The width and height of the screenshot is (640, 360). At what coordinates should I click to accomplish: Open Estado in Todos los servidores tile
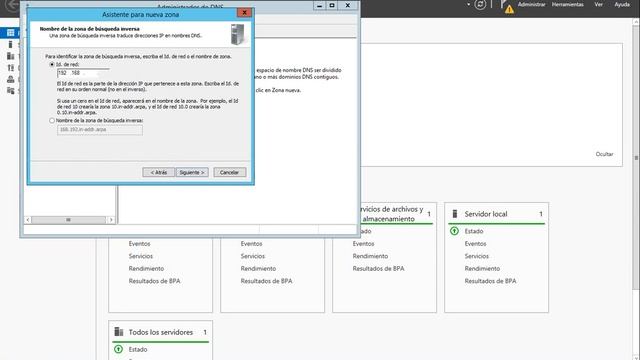coord(138,349)
